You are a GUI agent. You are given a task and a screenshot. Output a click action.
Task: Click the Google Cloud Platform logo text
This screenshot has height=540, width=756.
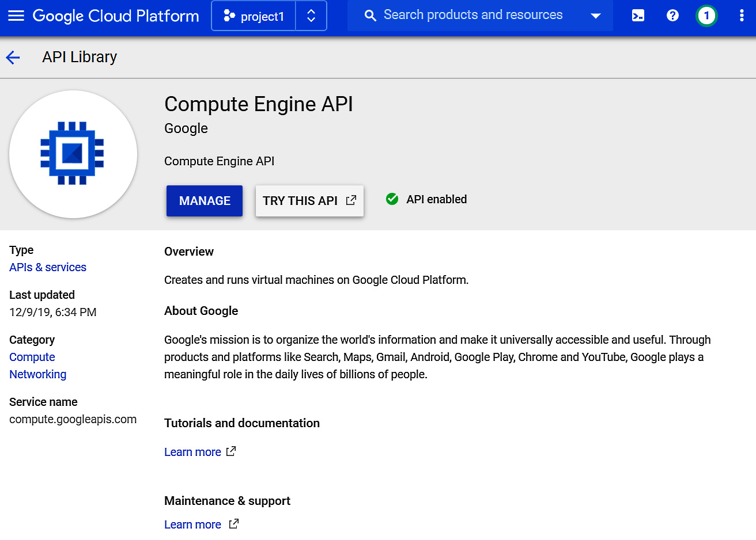[x=116, y=16]
